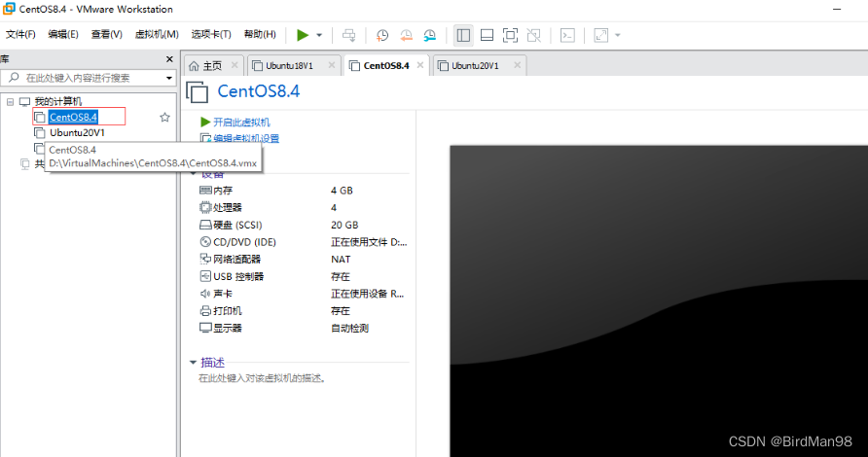Close the CentOS8.4 tab

coord(420,65)
